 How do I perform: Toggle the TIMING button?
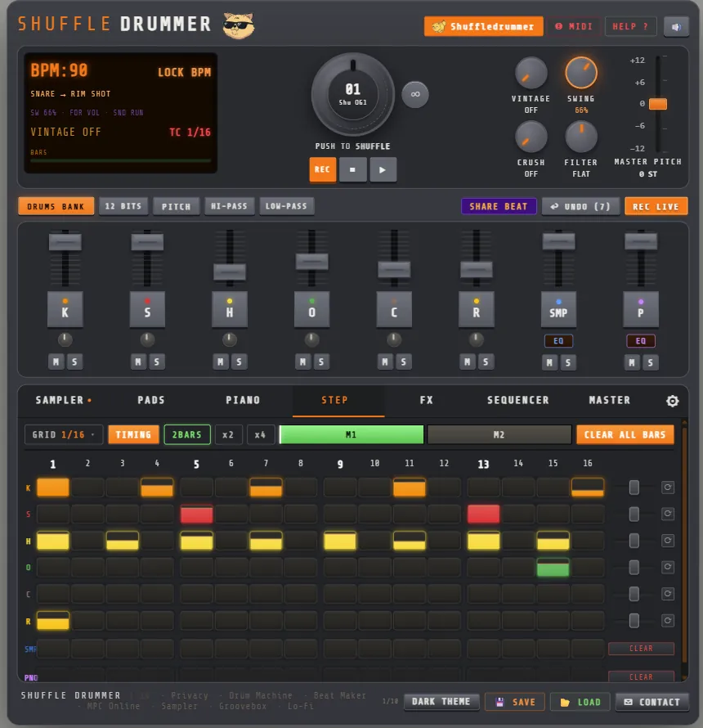tap(133, 434)
